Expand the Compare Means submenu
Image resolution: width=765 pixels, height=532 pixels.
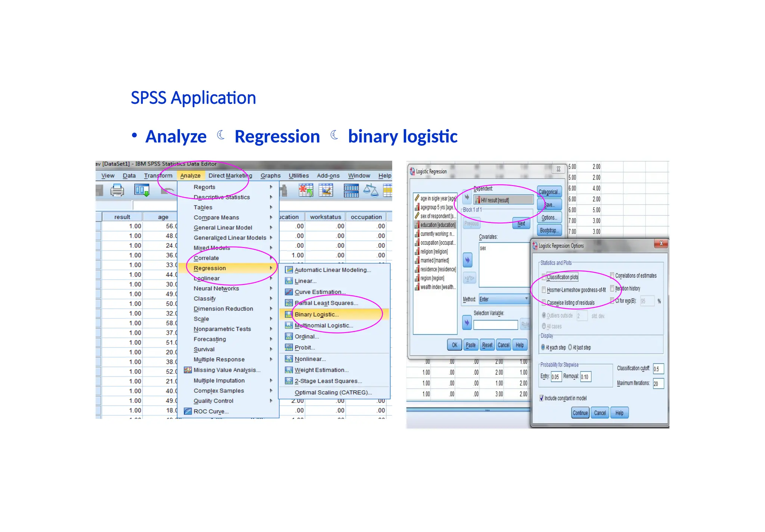271,217
